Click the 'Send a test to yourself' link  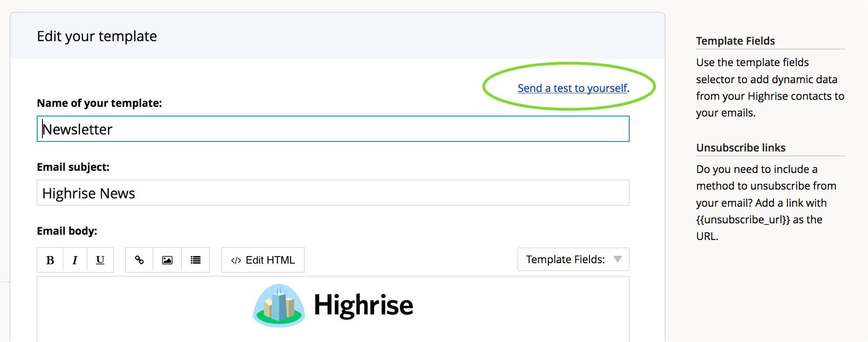(572, 88)
